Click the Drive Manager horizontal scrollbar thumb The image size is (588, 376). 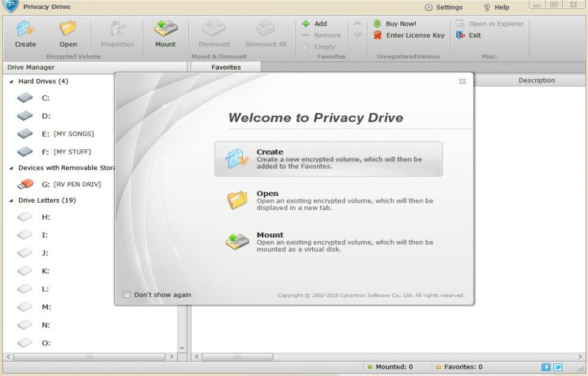(89, 357)
